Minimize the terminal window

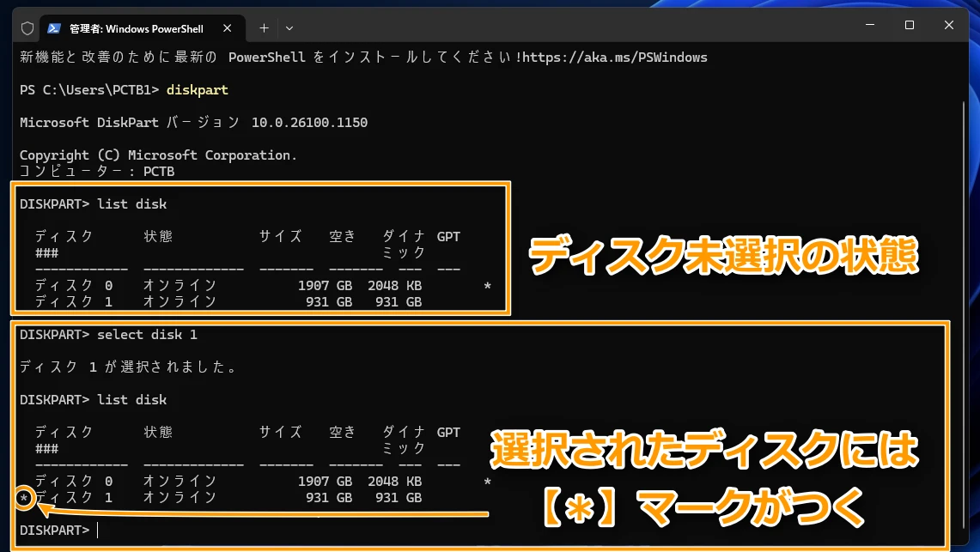pyautogui.click(x=869, y=26)
